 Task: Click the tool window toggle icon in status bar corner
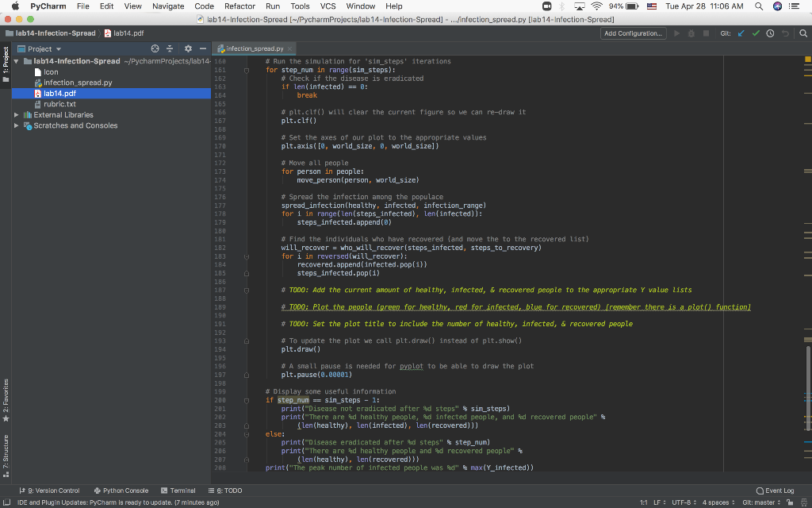[6, 502]
